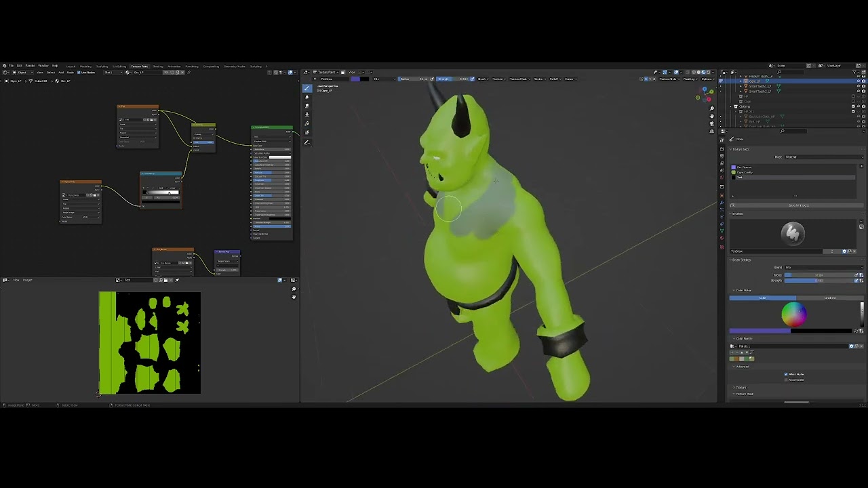Screen dimensions: 868x488
Task: Click the viewport zoom magnifier icon
Action: point(712,108)
